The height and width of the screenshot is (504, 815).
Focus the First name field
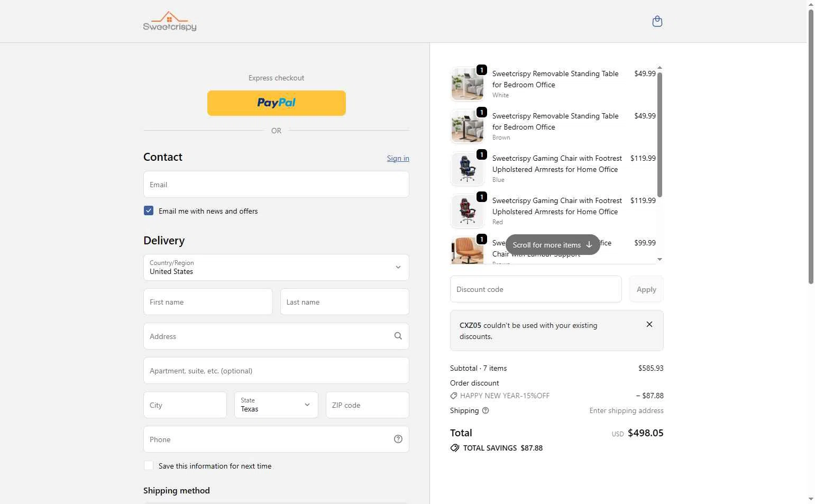click(x=208, y=301)
